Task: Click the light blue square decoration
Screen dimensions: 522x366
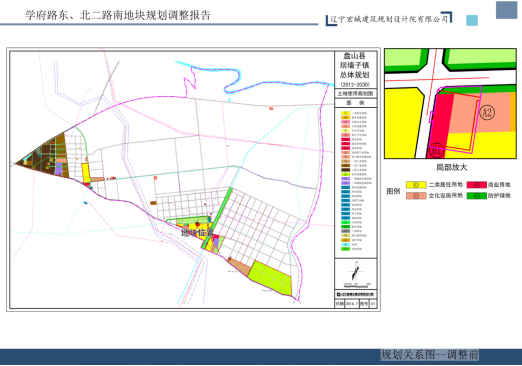Action: 472,20
